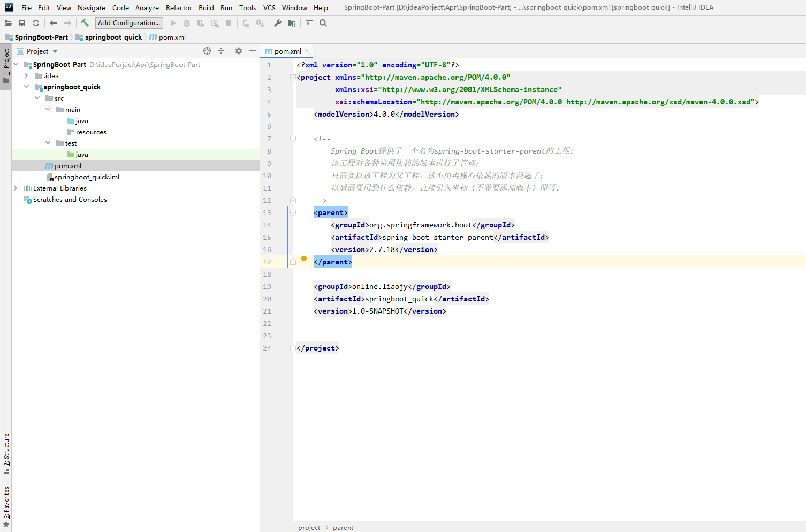Click the Debug bug icon

(x=187, y=23)
